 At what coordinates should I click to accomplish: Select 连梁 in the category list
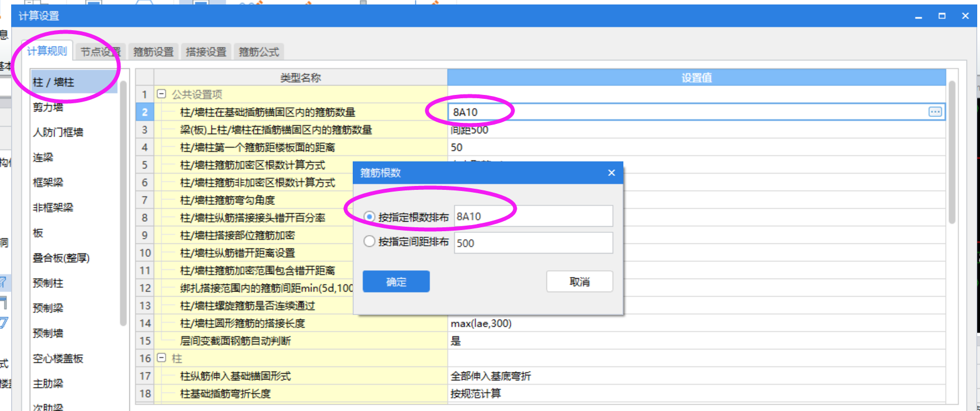pyautogui.click(x=74, y=157)
